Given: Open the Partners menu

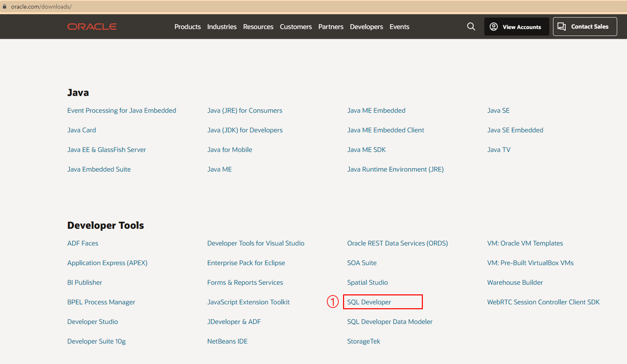Looking at the screenshot, I should 331,27.
